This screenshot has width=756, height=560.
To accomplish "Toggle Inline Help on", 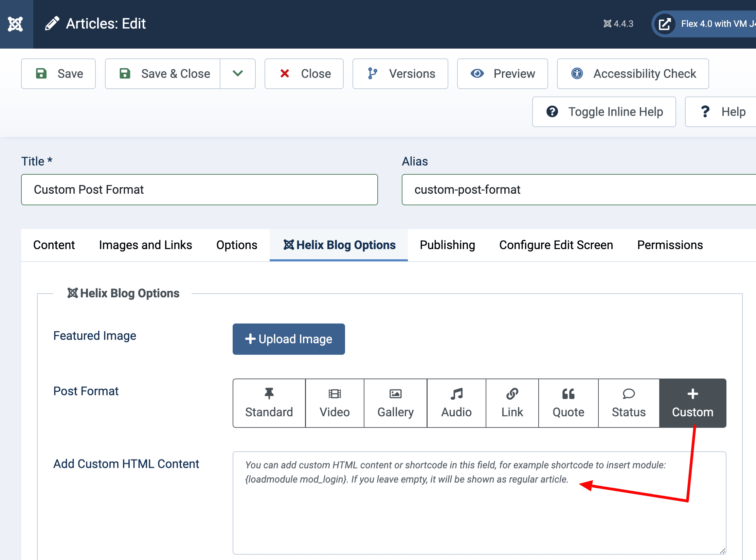I will point(604,111).
